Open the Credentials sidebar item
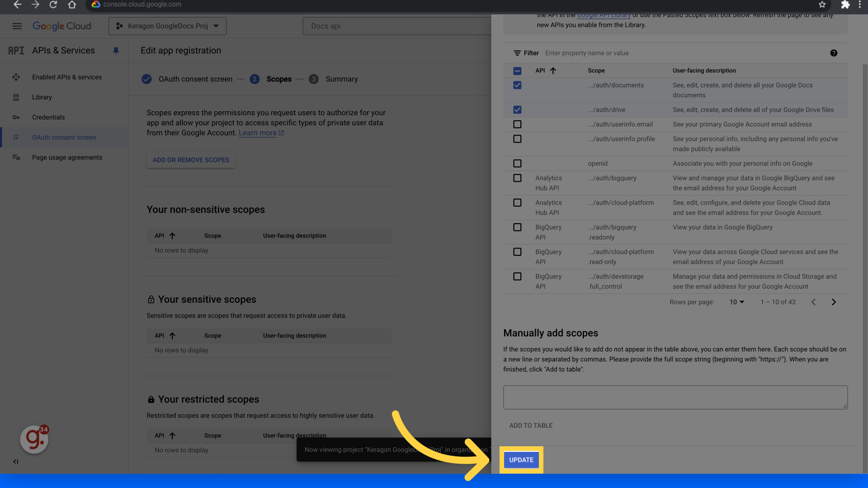Viewport: 868px width, 488px height. click(48, 117)
